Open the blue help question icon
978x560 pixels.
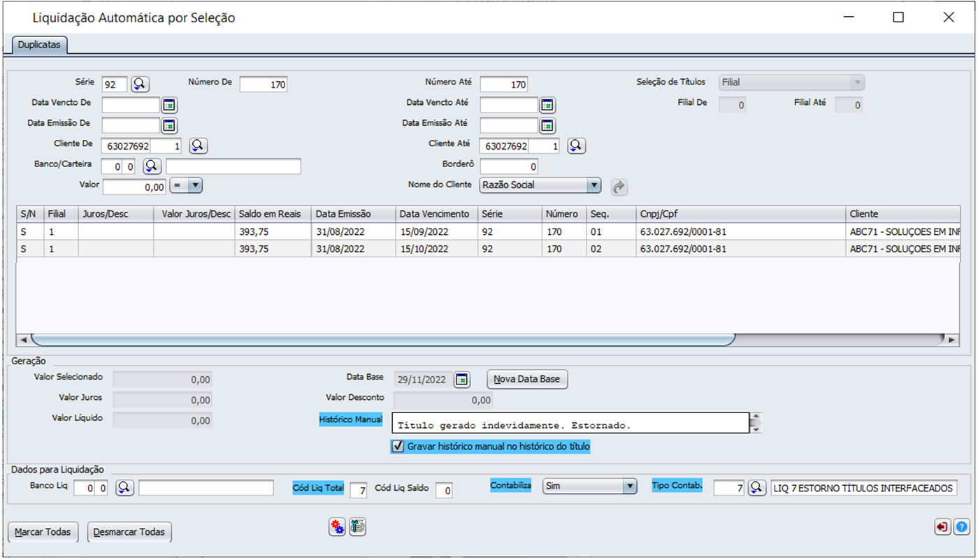pyautogui.click(x=962, y=527)
